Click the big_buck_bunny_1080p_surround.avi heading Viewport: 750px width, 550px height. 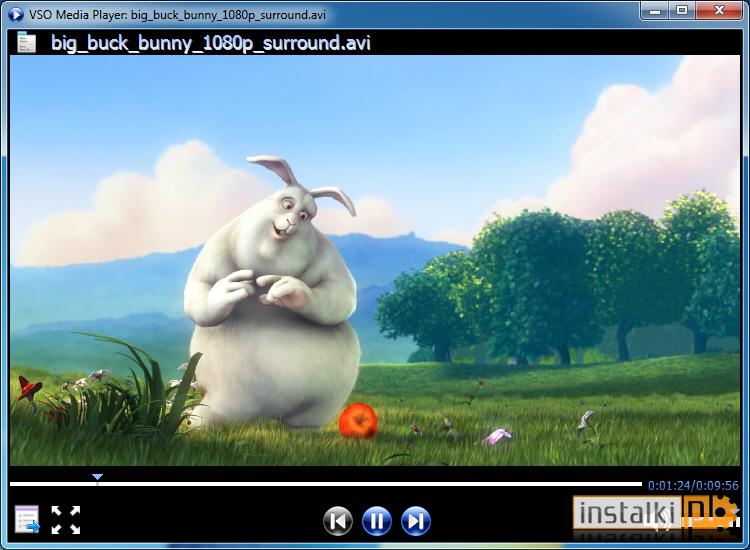[x=211, y=43]
